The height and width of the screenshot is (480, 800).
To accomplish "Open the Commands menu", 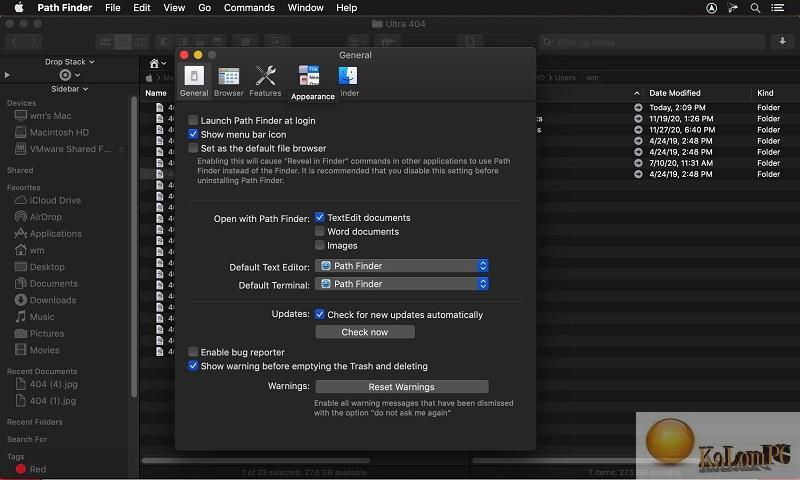I will 249,8.
